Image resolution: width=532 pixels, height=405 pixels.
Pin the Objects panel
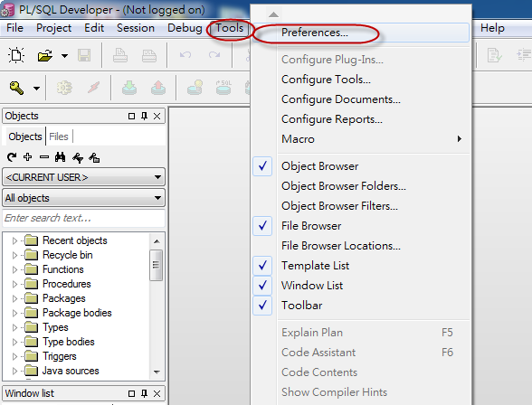[x=144, y=117]
